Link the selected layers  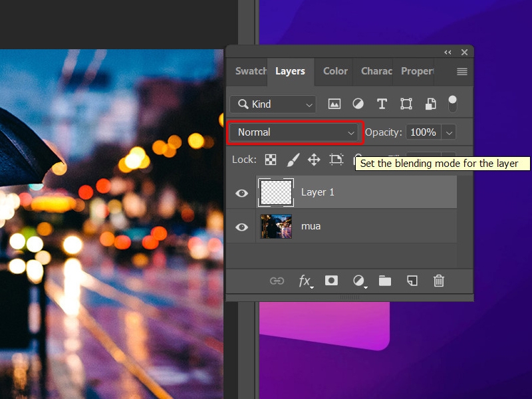(x=277, y=281)
